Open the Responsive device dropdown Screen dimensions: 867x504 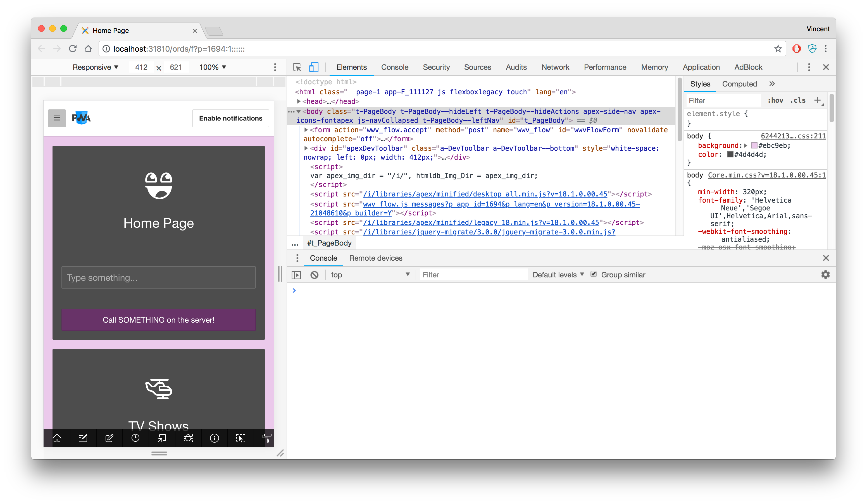coord(95,67)
